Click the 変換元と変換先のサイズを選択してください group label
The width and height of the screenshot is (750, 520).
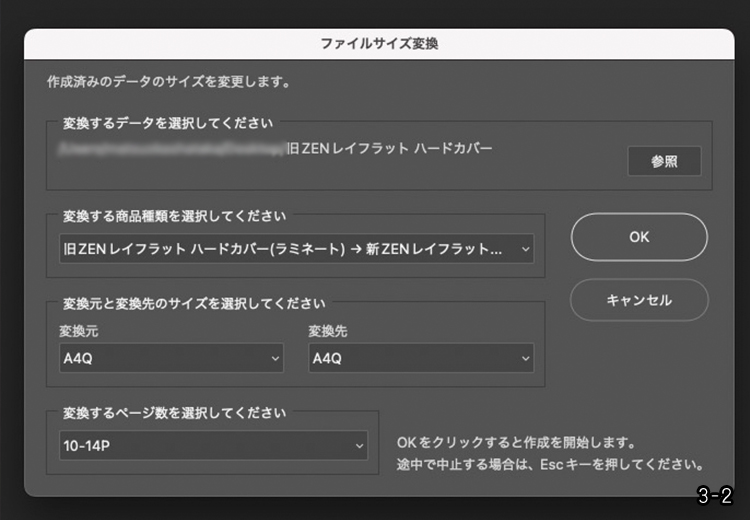pyautogui.click(x=194, y=303)
